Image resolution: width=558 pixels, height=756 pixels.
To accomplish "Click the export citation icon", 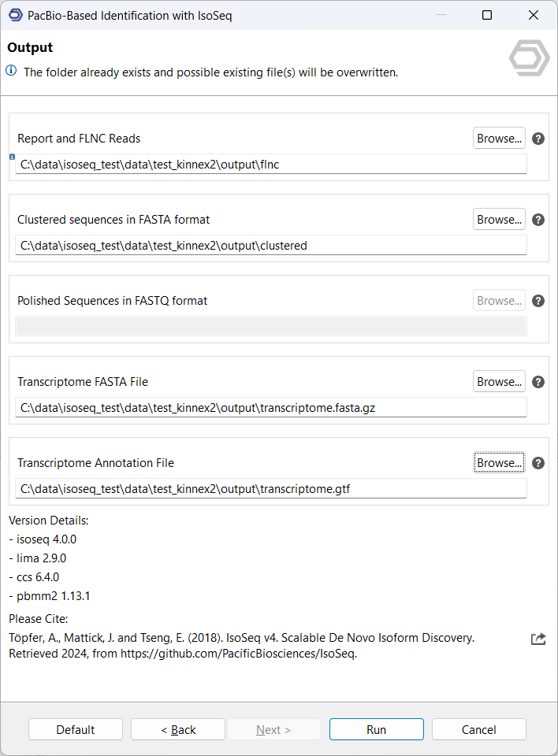I will pos(538,639).
